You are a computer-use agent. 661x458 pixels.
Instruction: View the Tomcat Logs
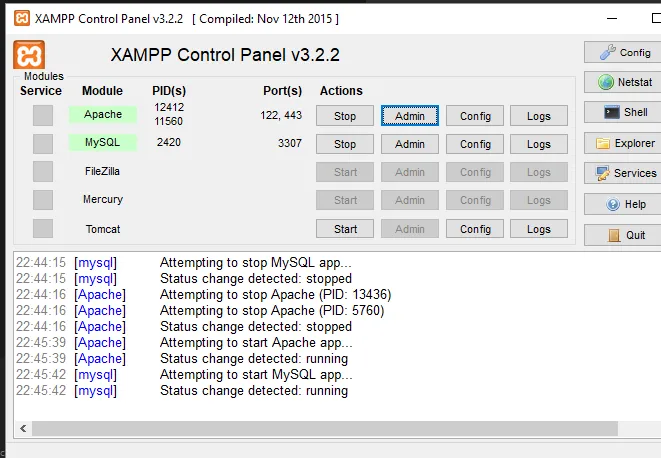tap(539, 229)
